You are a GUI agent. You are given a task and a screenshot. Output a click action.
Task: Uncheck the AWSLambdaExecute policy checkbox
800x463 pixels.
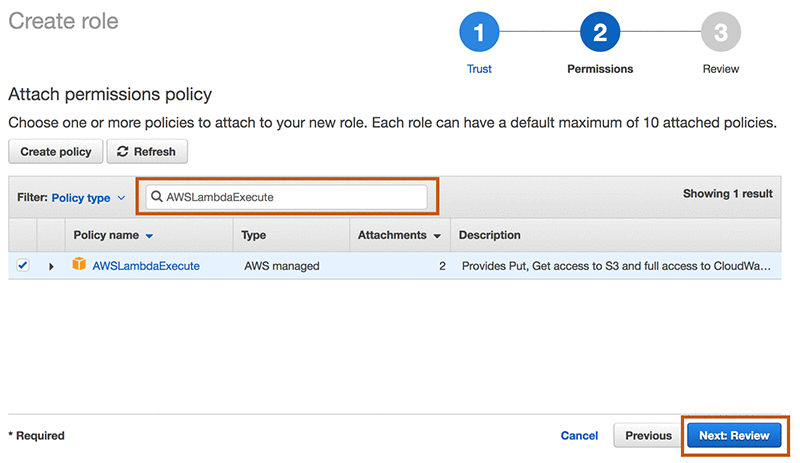click(23, 266)
